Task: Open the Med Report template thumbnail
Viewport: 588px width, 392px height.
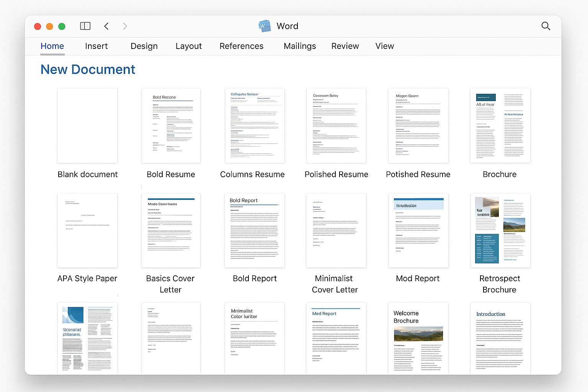Action: [x=336, y=338]
